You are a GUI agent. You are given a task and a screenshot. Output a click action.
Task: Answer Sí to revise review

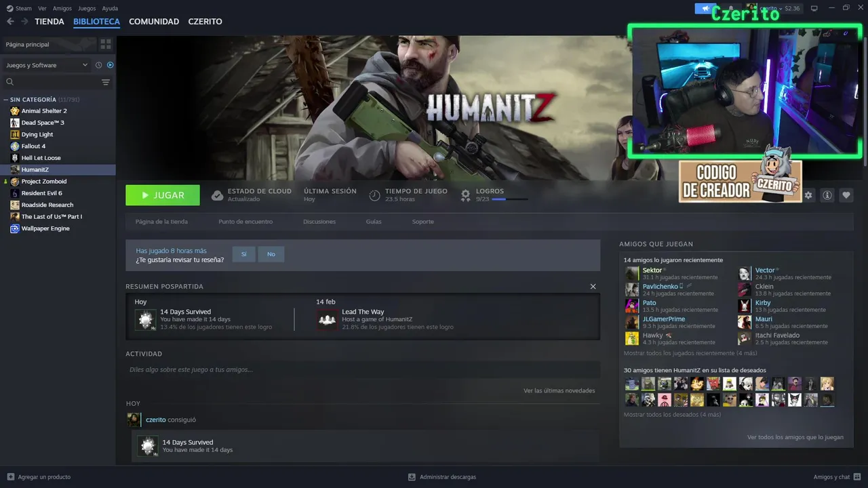[x=244, y=254]
